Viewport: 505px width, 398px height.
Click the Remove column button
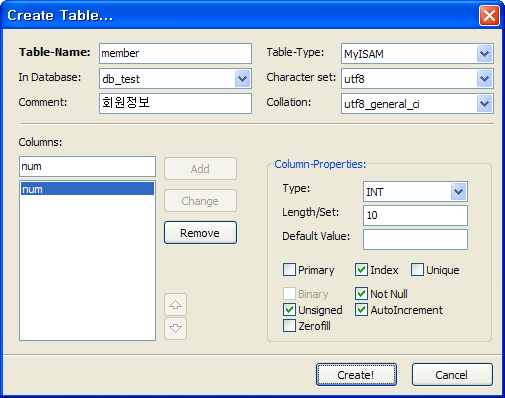click(200, 233)
